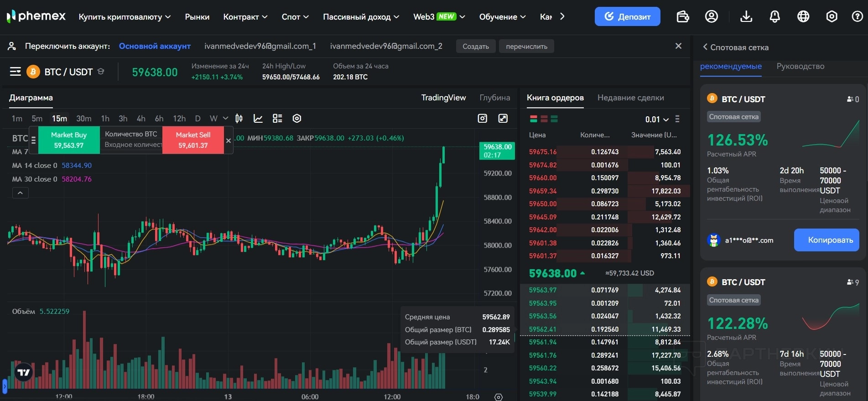This screenshot has height=401, width=868.
Task: Open the markets list hamburger menu beside BTC / USDT
Action: click(x=16, y=72)
